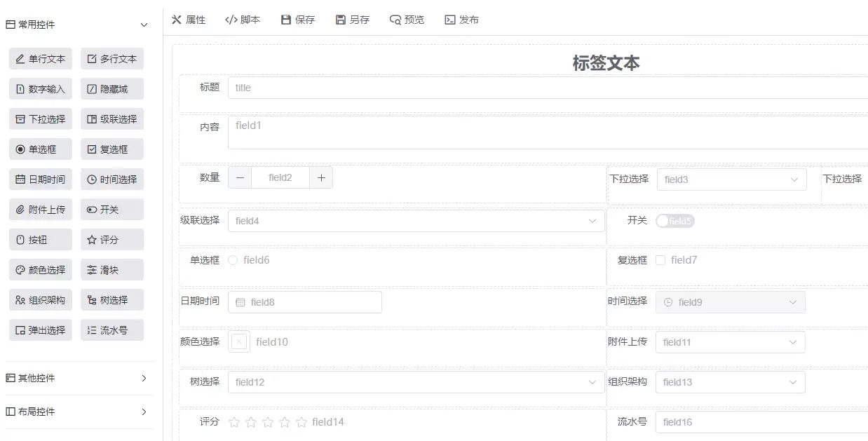Open the field12 树选择 dropdown
Screen dimensions: 868x441
[416, 382]
